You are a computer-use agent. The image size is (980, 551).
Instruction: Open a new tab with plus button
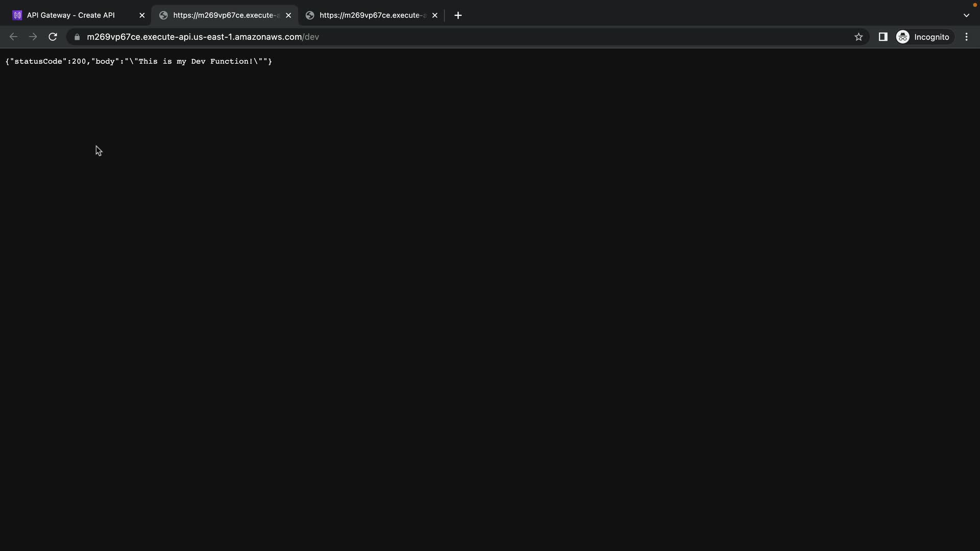458,15
